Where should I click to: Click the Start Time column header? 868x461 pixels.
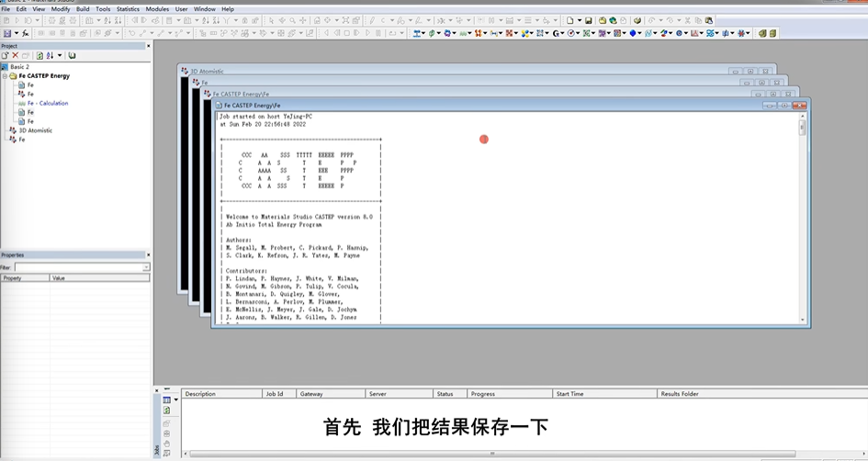[x=604, y=393]
